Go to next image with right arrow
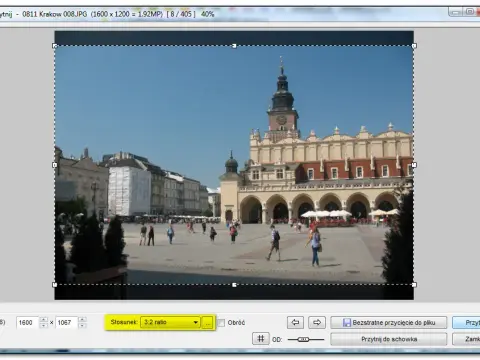Viewport: 480px width, 360px height. tap(317, 322)
